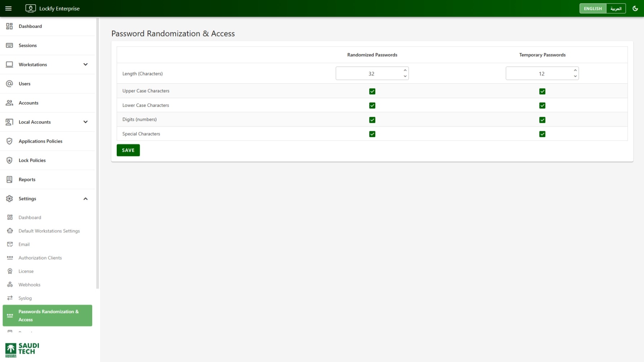644x362 pixels.
Task: Toggle Lower Case for Temporary Passwords
Action: pyautogui.click(x=542, y=105)
